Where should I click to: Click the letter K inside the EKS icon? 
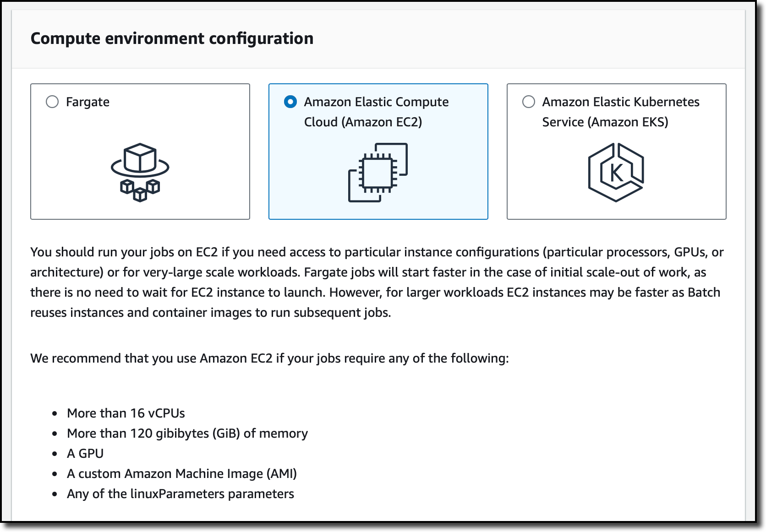pyautogui.click(x=617, y=173)
